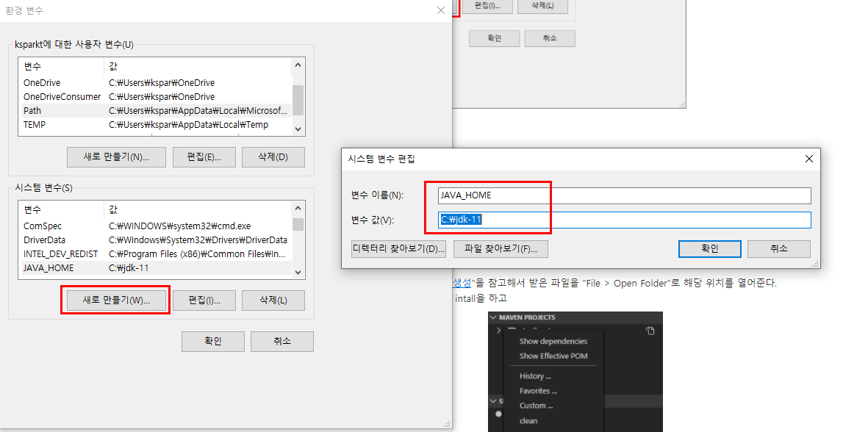
Task: Close the 시스템 변수 편집 dialog with X
Action: [808, 159]
